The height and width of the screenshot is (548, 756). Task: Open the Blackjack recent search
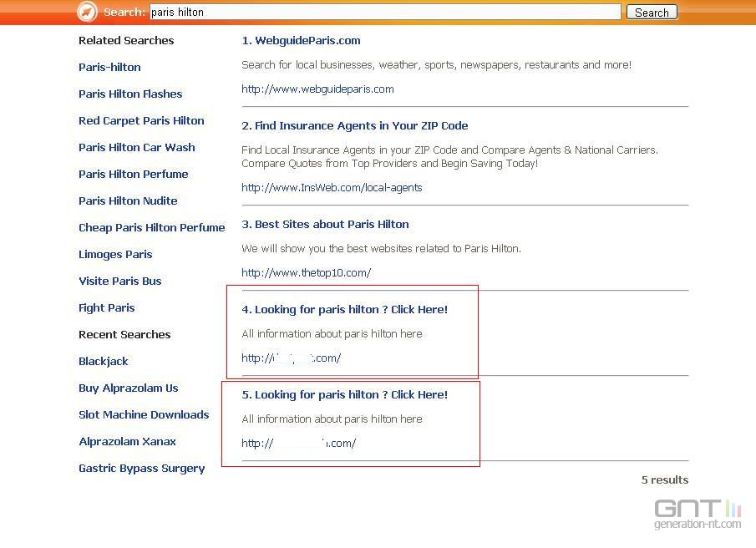point(104,362)
